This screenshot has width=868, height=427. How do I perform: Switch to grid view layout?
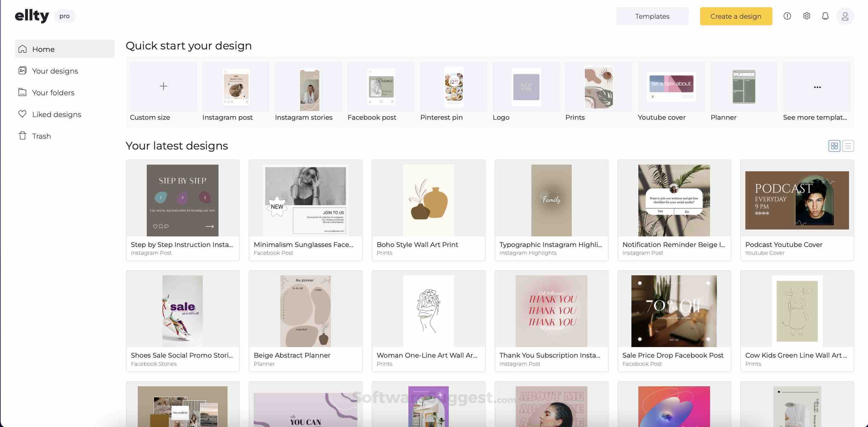pos(834,146)
